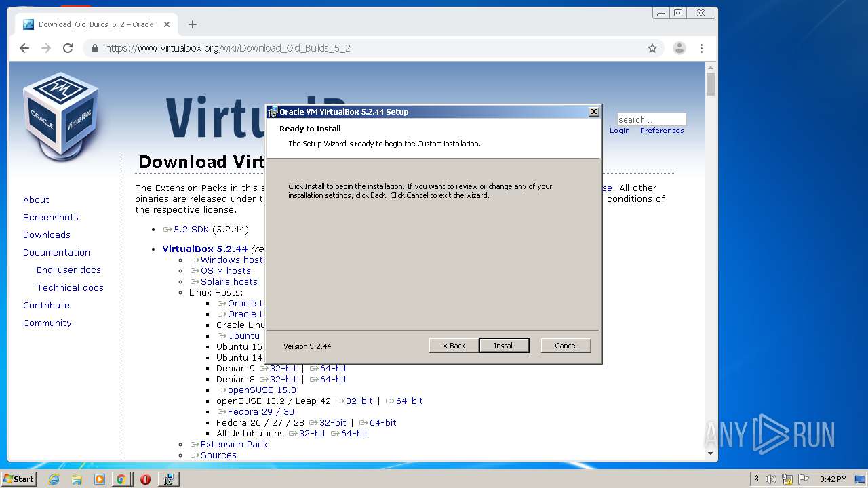Close the Download_Old_Builds_5_2 tab
This screenshot has width=868, height=488.
pyautogui.click(x=167, y=24)
